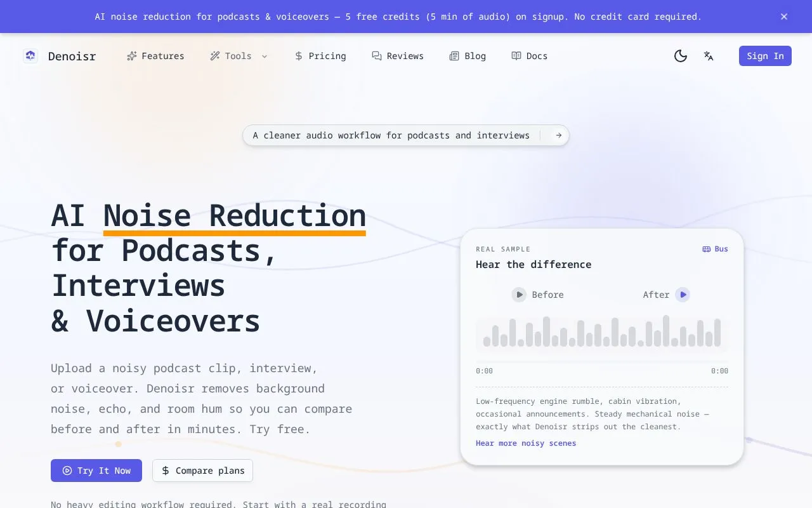Click the banner text about free credits
812x508 pixels.
click(x=398, y=17)
